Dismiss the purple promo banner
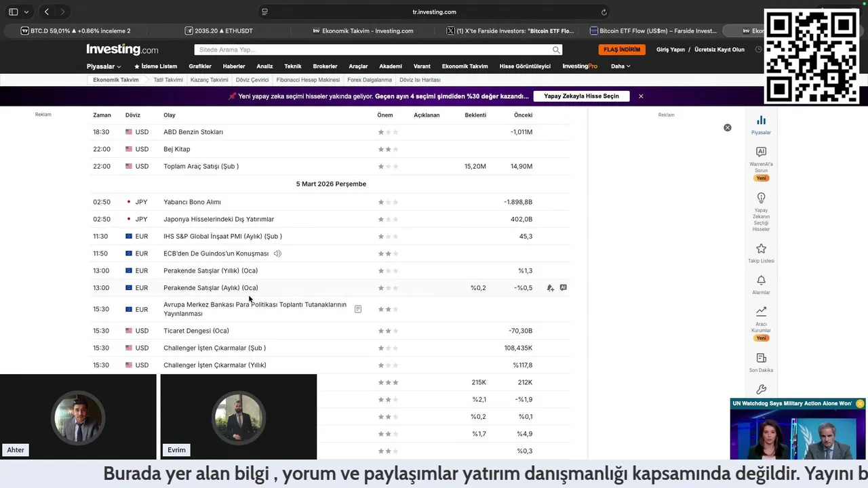 [641, 96]
